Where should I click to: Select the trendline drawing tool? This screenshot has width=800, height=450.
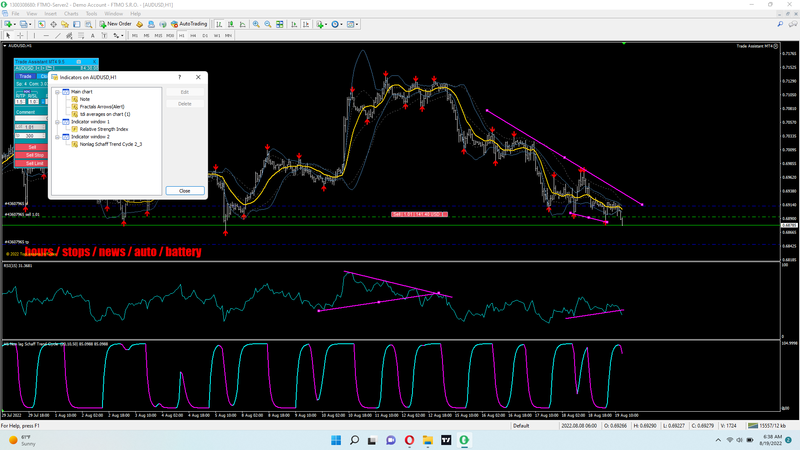(57, 35)
